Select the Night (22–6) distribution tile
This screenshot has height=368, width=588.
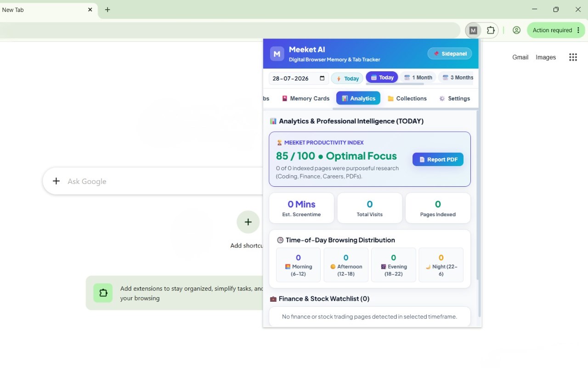point(441,265)
